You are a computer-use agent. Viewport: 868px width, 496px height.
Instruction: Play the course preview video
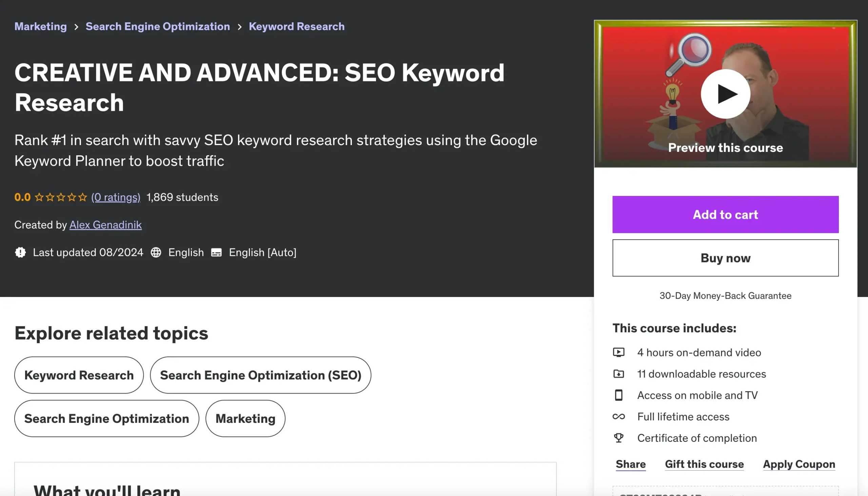coord(725,94)
